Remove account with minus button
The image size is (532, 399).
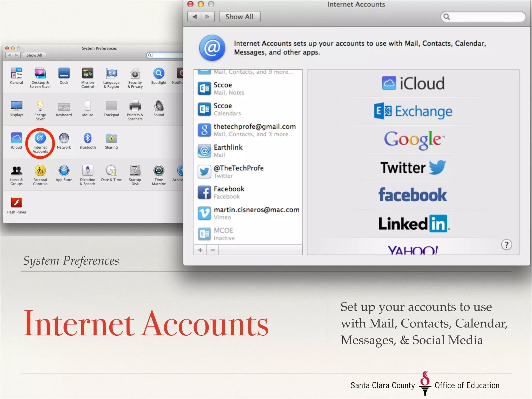pyautogui.click(x=213, y=250)
